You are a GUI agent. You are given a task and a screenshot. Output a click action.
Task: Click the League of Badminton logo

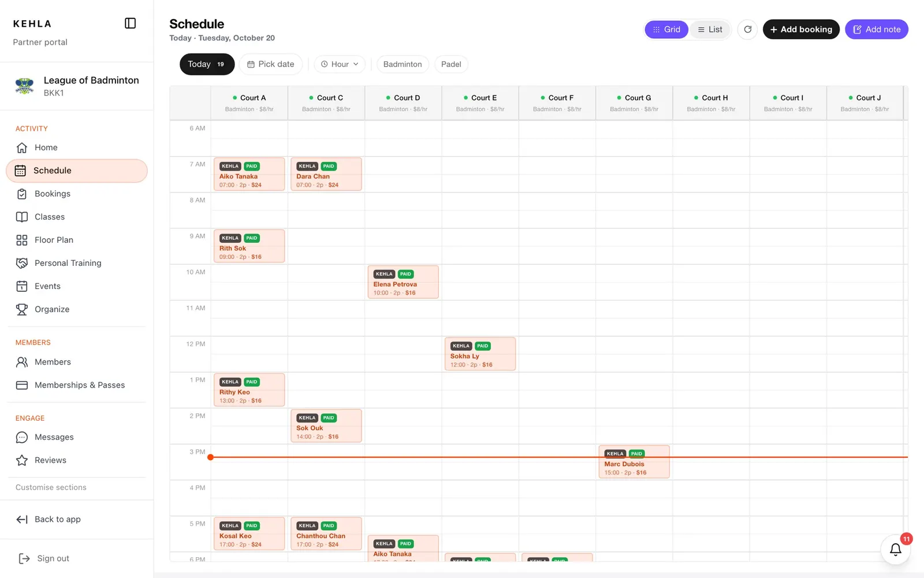(x=24, y=86)
